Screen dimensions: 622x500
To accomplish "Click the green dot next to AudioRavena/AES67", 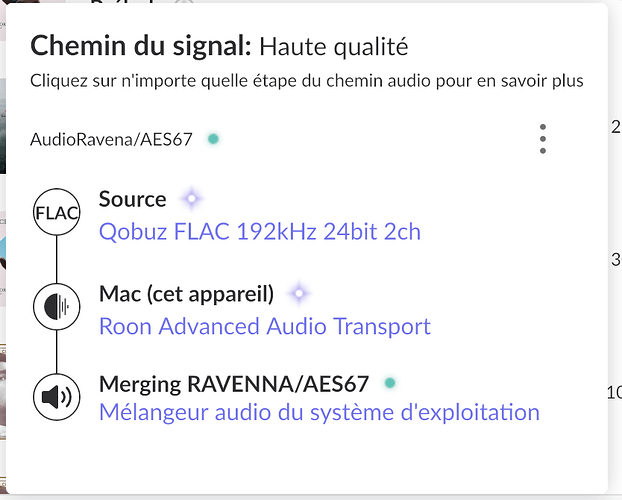I will click(x=213, y=139).
